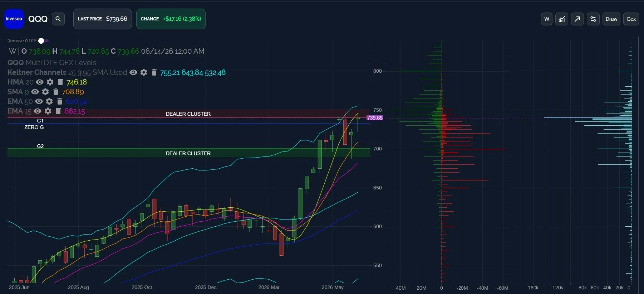644x294 pixels.
Task: Open the ticker search magnifier
Action: point(58,19)
